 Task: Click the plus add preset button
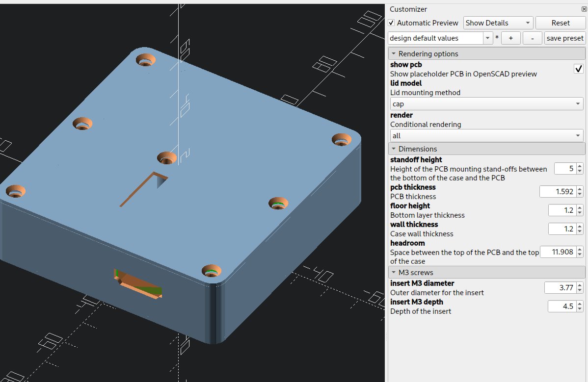pos(510,38)
